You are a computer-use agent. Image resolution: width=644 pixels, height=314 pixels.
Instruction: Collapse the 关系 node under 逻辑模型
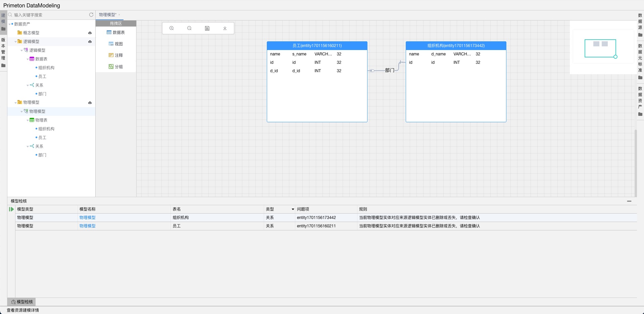pos(28,85)
